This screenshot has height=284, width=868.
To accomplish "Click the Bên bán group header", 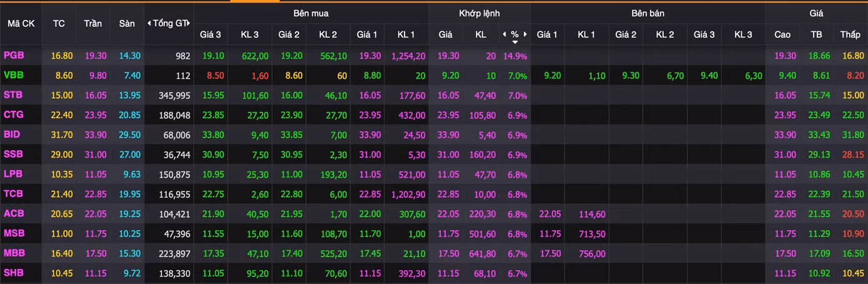I will [x=647, y=13].
